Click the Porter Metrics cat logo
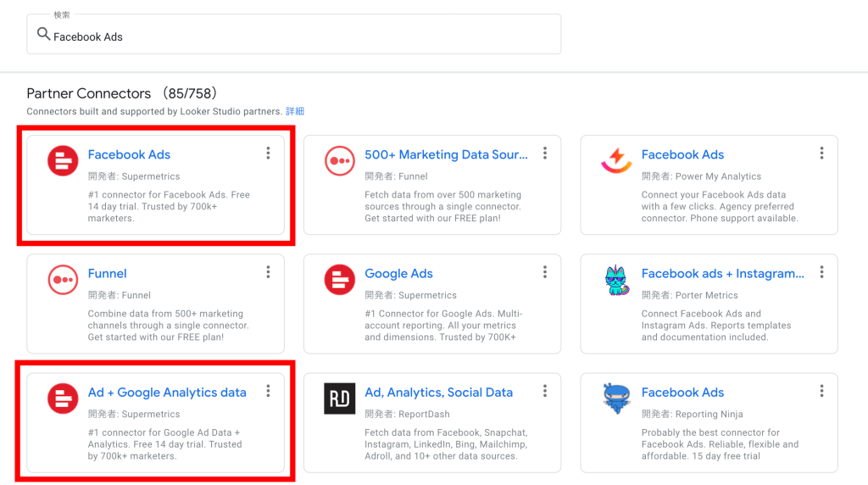This screenshot has height=485, width=868. (617, 280)
